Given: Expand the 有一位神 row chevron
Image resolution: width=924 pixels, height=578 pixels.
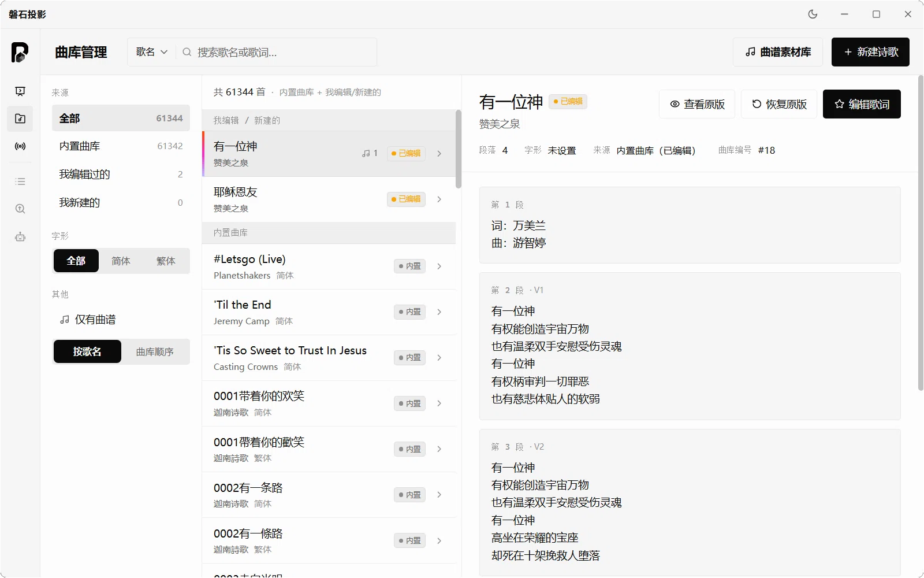Looking at the screenshot, I should [x=439, y=153].
